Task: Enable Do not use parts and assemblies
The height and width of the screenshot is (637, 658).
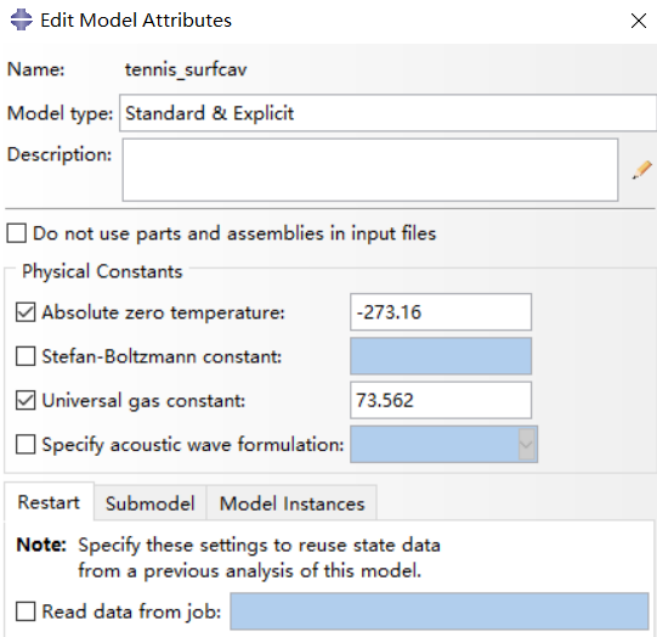Action: [x=17, y=234]
